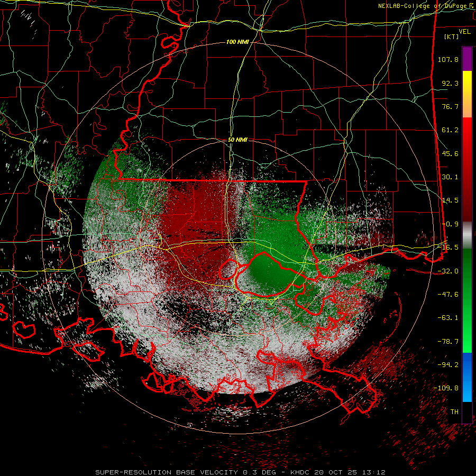
Task: Click the 14.5 scale value
Action: pos(450,200)
